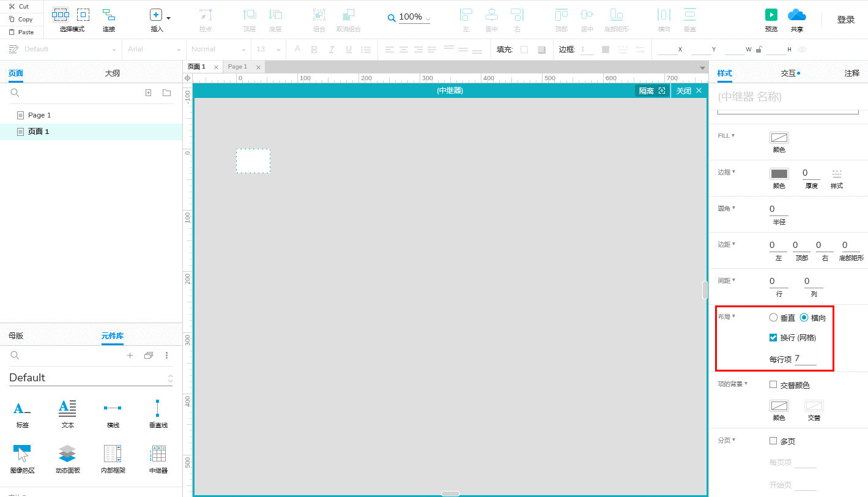Image resolution: width=868 pixels, height=497 pixels.
Task: Click the 右 align right icon
Action: click(517, 15)
